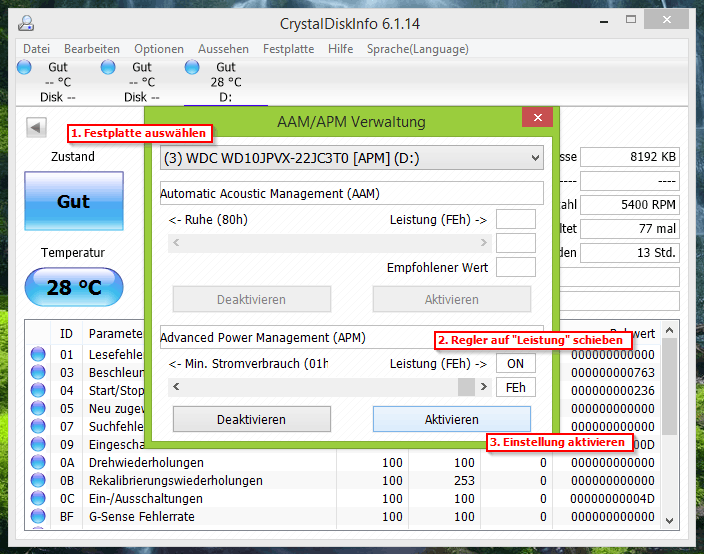704x554 pixels.
Task: Open the Hilfe menu
Action: click(x=340, y=49)
